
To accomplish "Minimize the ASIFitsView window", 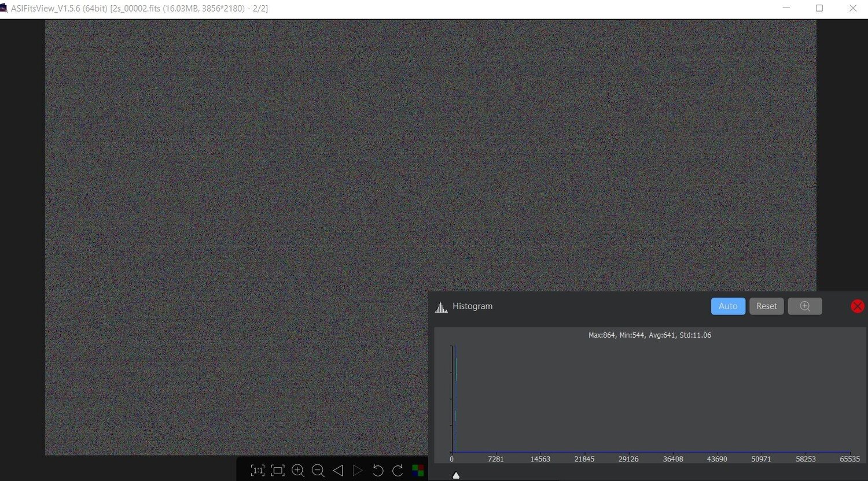I will pos(786,8).
